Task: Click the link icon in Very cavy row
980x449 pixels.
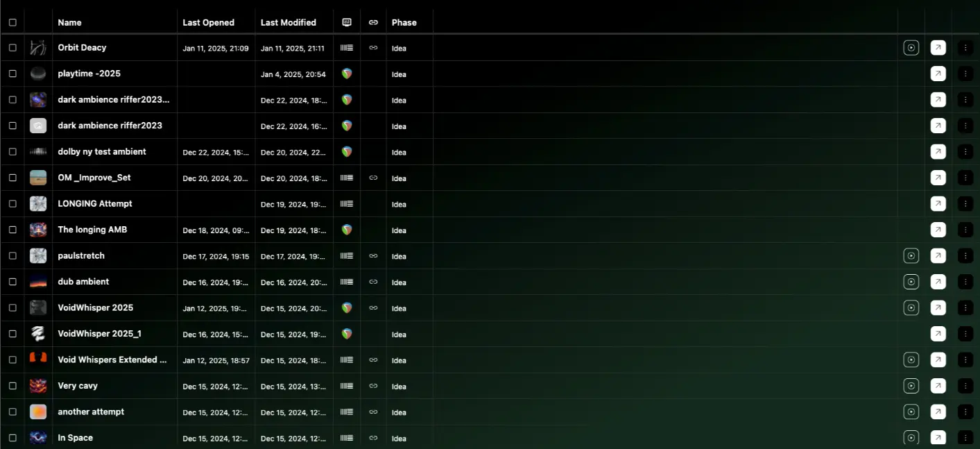Action: [373, 386]
